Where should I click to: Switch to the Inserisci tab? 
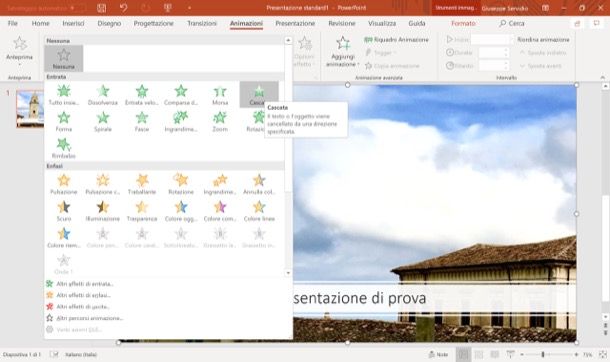coord(73,23)
